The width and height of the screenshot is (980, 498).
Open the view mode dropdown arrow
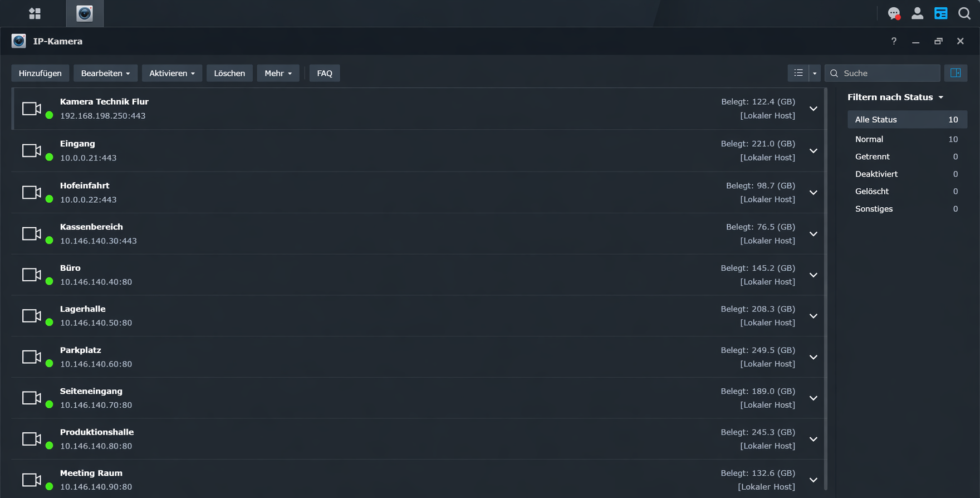click(815, 73)
